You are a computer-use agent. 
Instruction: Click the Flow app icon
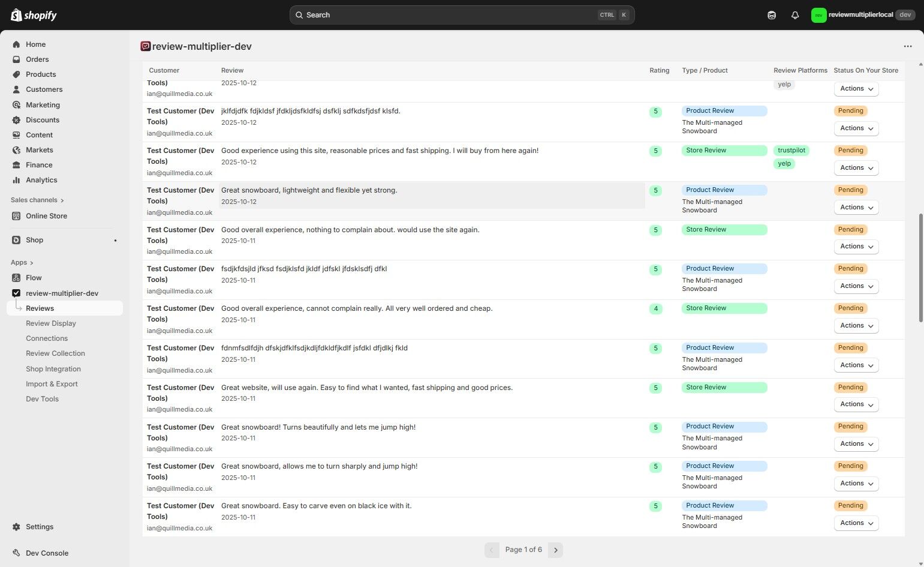point(16,278)
